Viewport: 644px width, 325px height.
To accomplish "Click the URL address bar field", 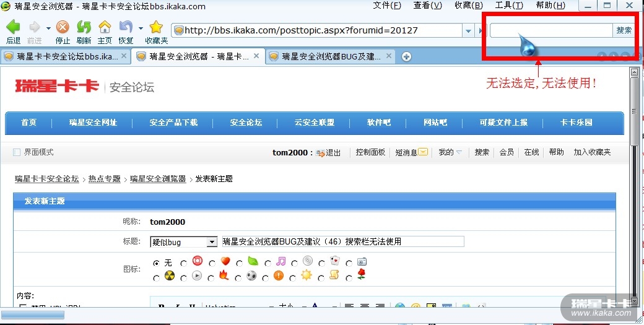I will pyautogui.click(x=318, y=30).
